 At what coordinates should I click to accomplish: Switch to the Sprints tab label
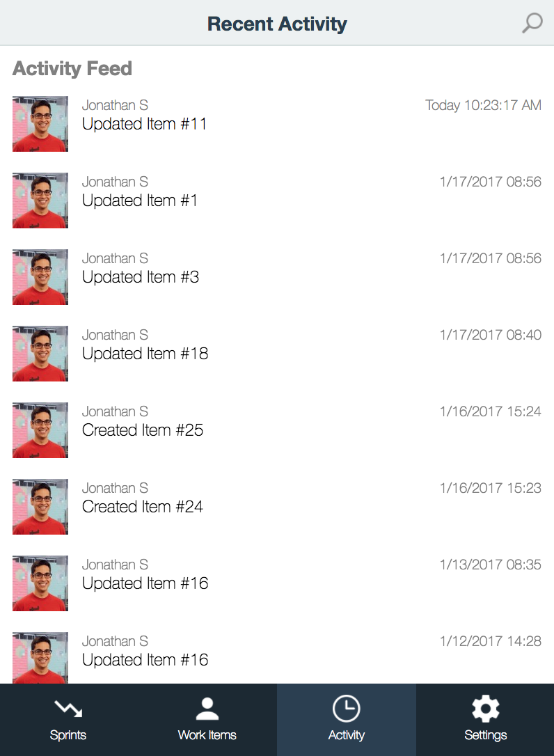pyautogui.click(x=68, y=735)
